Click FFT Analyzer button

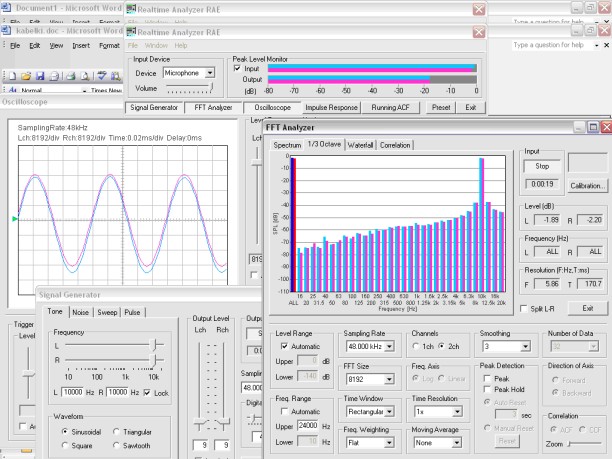coord(213,108)
